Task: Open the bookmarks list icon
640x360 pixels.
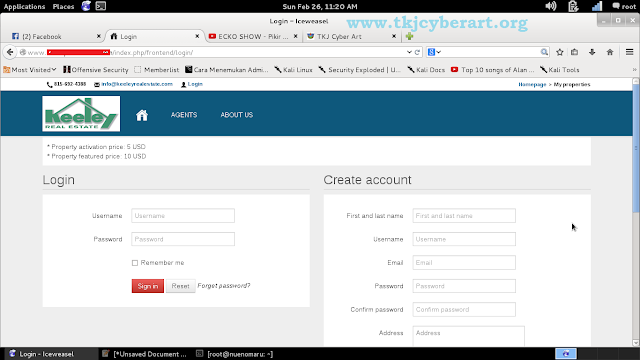Action: click(575, 52)
